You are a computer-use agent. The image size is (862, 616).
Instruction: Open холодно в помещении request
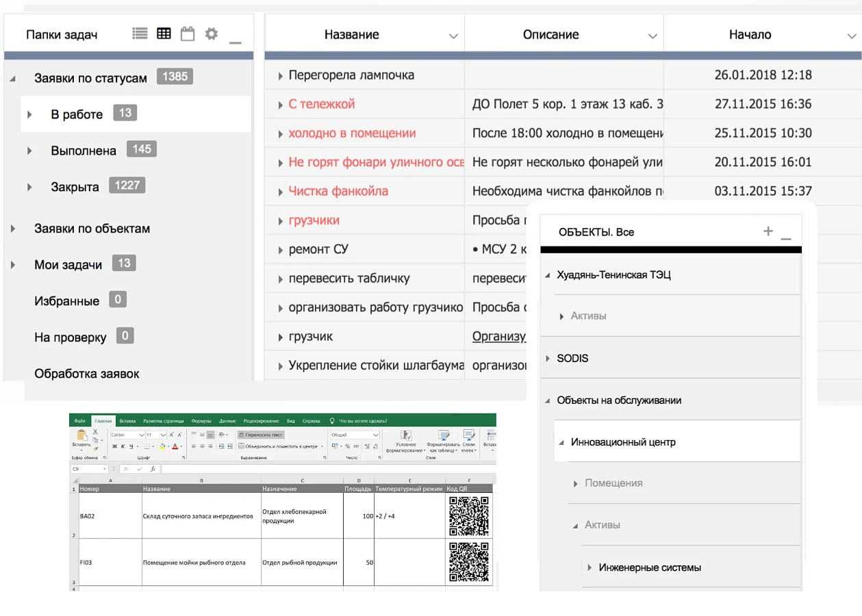pyautogui.click(x=352, y=133)
